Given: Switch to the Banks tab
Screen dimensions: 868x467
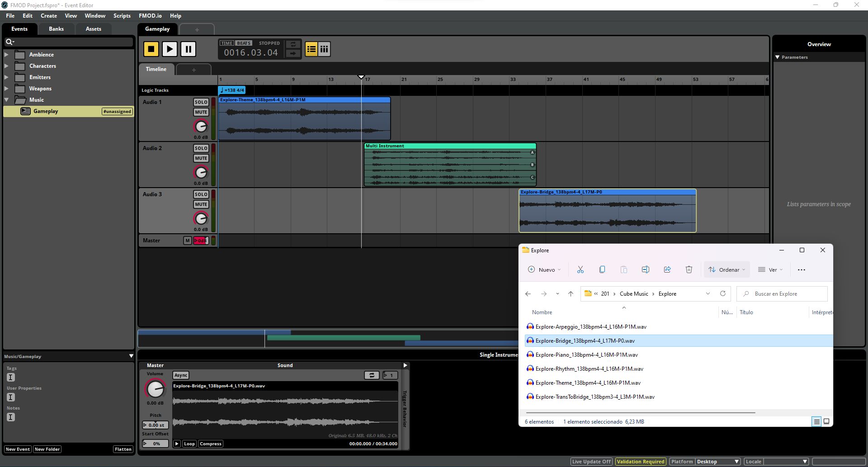Looking at the screenshot, I should [x=57, y=29].
